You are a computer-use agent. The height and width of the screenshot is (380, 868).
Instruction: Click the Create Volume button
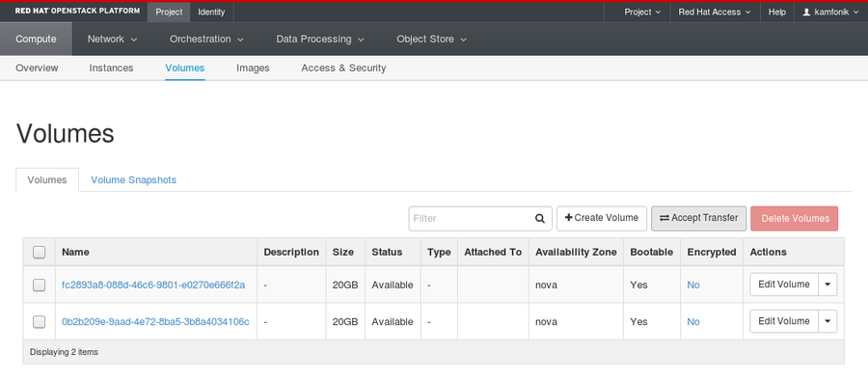pos(602,218)
